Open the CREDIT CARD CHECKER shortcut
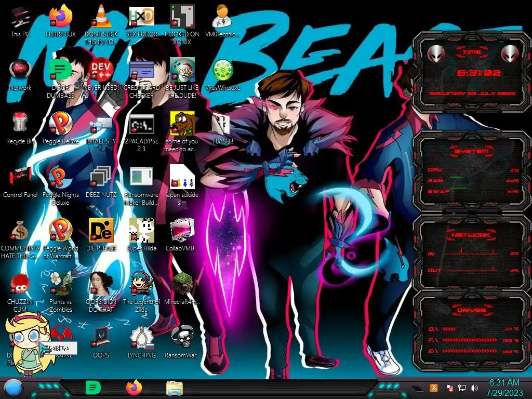The width and height of the screenshot is (532, 399). (141, 70)
